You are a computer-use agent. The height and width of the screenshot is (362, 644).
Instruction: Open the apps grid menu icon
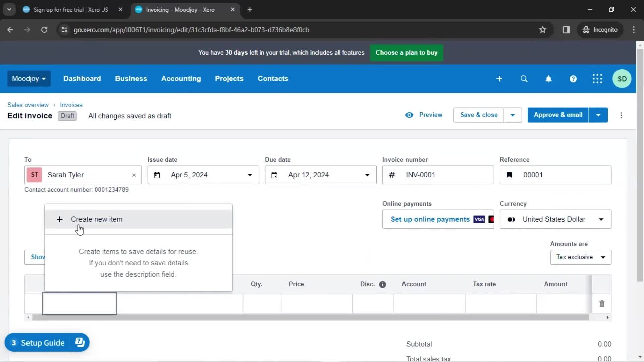click(597, 79)
